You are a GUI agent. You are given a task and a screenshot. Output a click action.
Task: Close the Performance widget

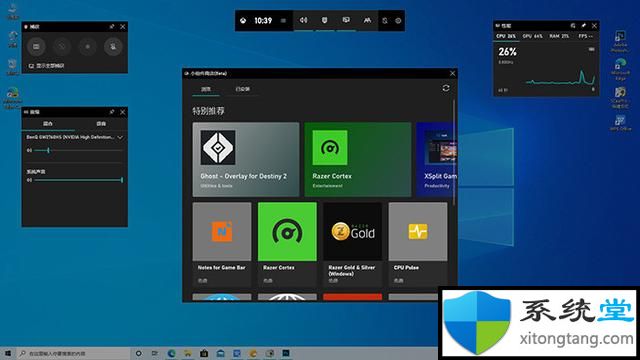(x=594, y=26)
